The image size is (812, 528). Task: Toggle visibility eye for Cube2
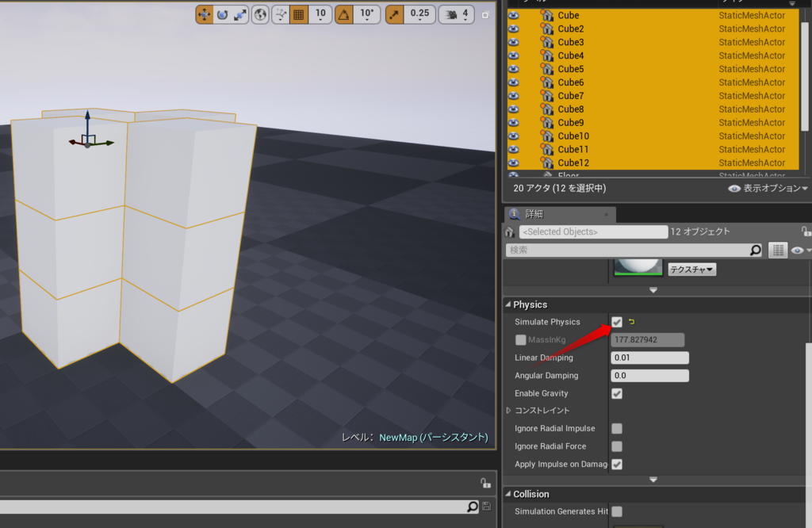pos(513,29)
